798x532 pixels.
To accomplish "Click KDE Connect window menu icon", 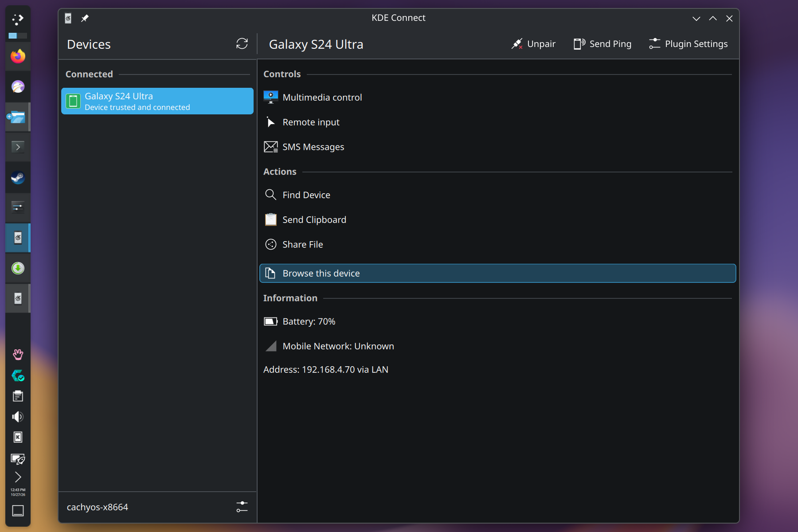I will 68,18.
